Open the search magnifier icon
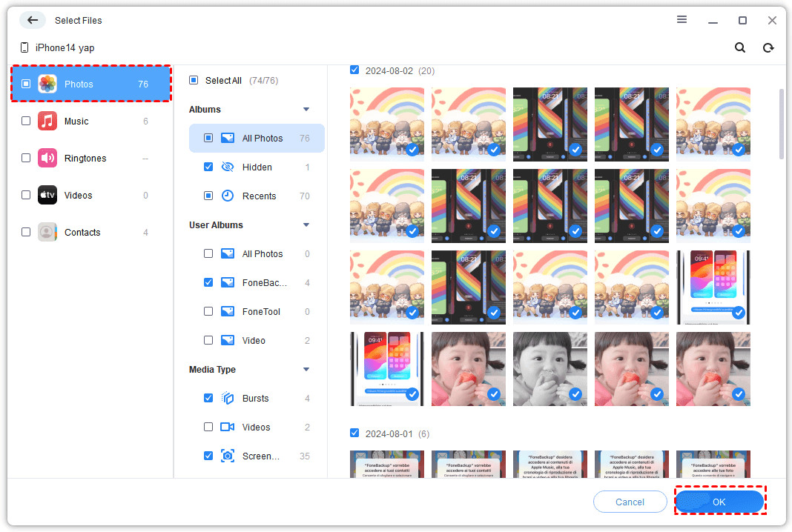Viewport: 792px width, 532px height. coord(740,47)
